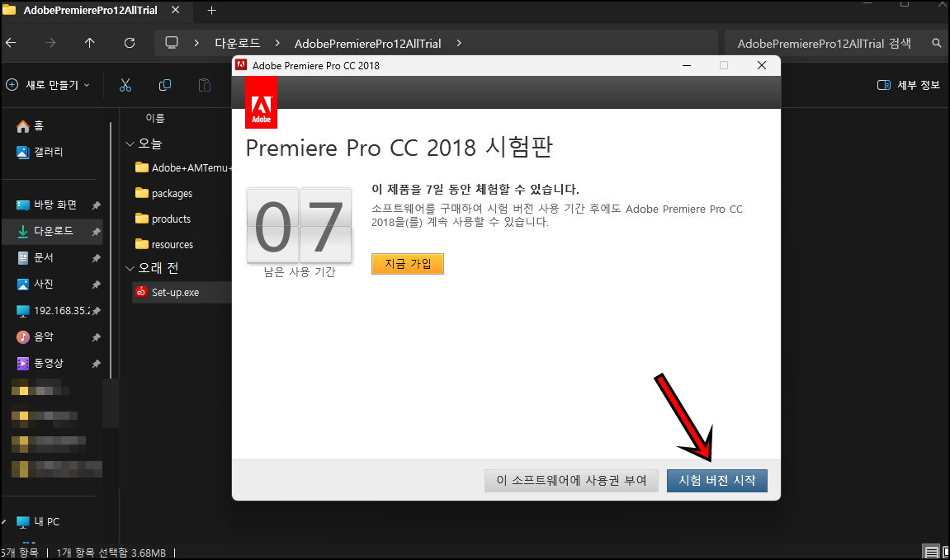Unpin '음악' using its pin icon
The width and height of the screenshot is (950, 560).
click(96, 337)
